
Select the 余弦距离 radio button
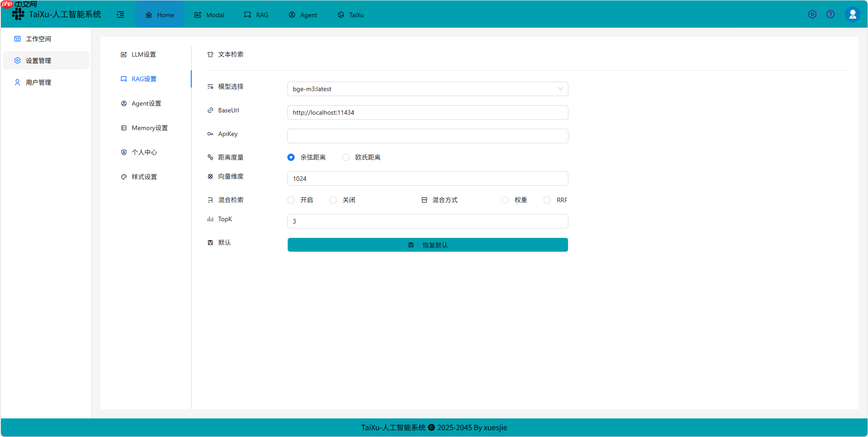[x=291, y=157]
